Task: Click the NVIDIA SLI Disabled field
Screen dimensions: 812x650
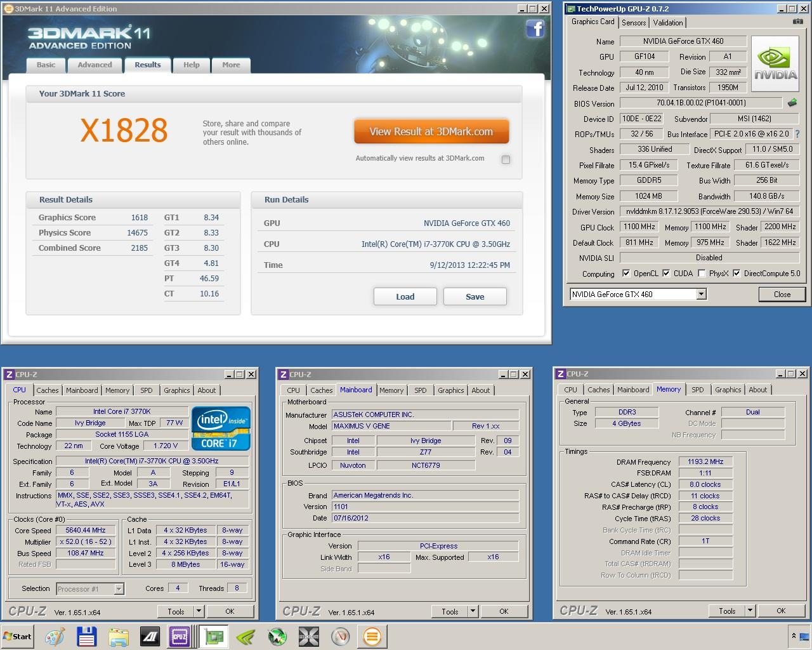Action: (709, 258)
